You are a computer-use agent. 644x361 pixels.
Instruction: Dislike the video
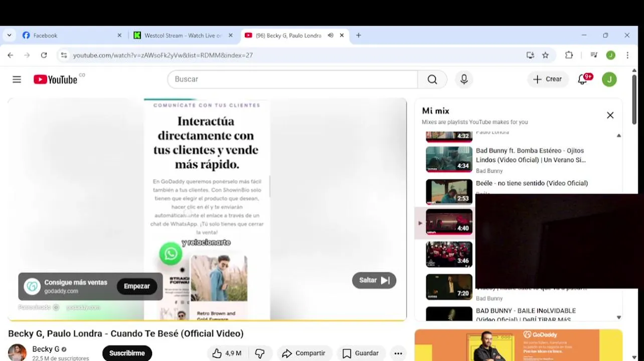[260, 353]
